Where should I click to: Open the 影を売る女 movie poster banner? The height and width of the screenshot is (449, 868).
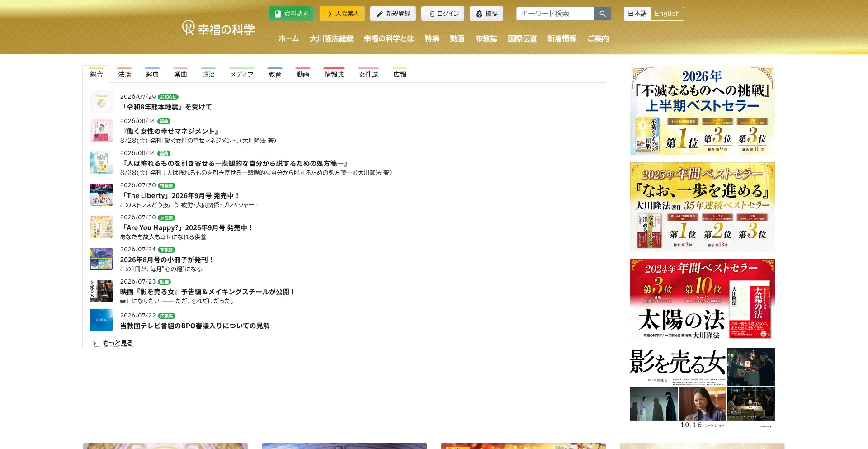coord(702,388)
